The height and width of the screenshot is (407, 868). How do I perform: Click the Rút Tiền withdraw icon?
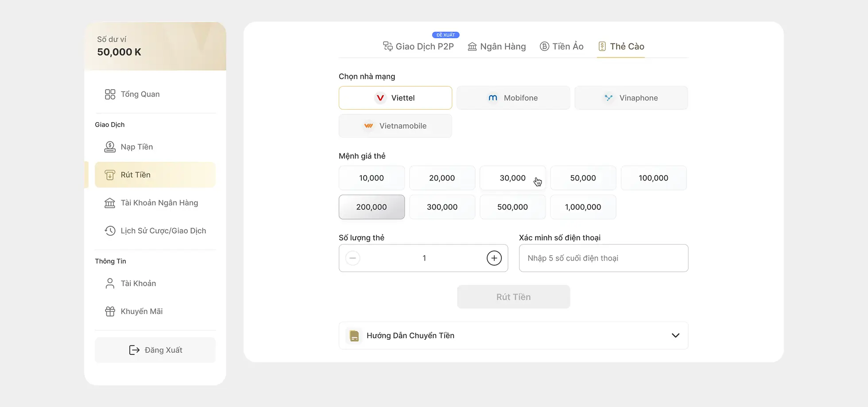point(110,175)
